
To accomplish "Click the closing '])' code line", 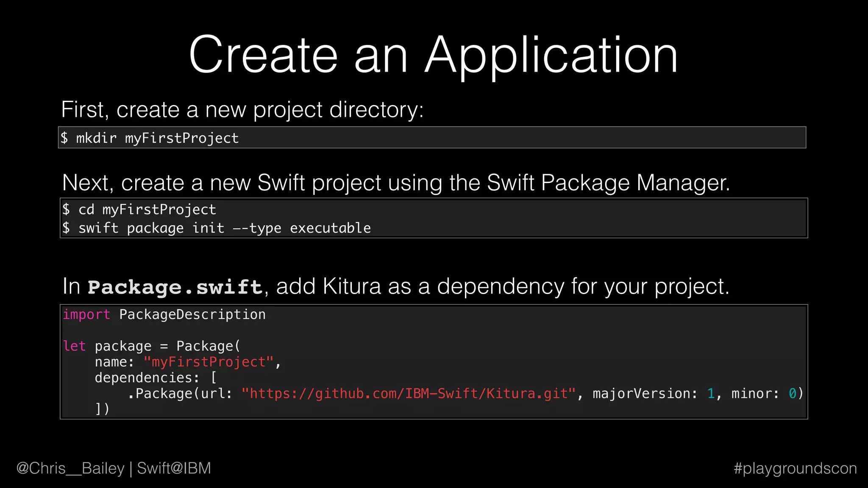I will tap(102, 409).
